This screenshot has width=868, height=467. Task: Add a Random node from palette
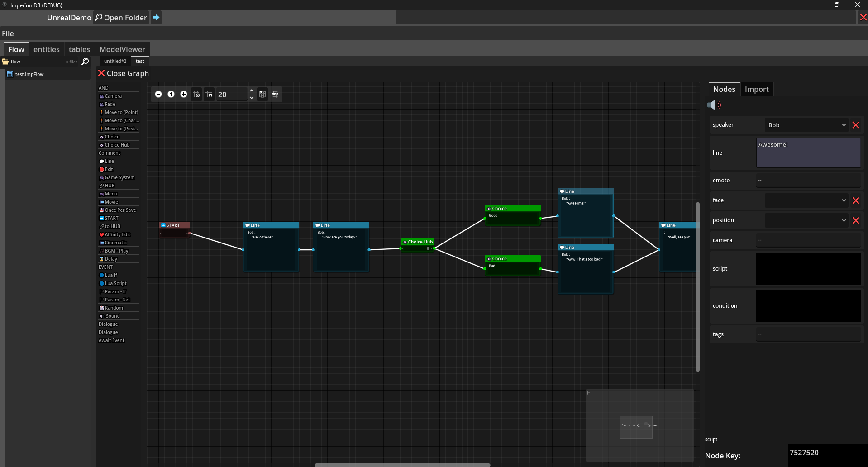pyautogui.click(x=119, y=308)
